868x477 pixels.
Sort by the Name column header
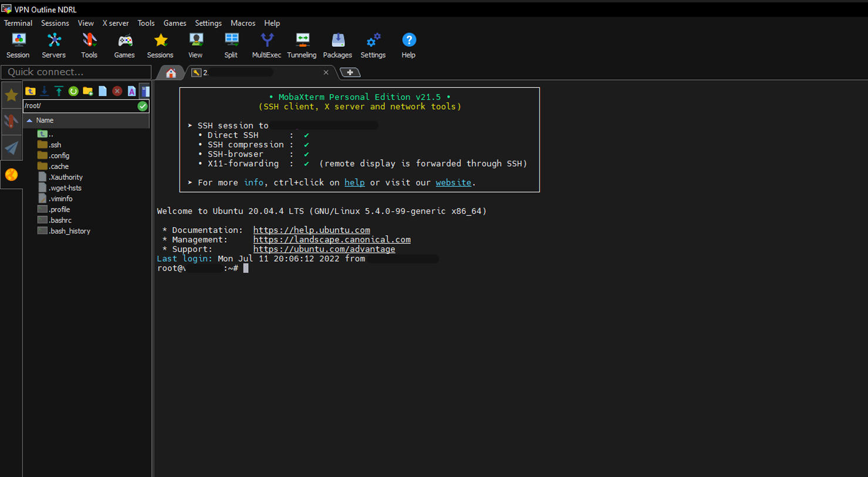point(86,120)
